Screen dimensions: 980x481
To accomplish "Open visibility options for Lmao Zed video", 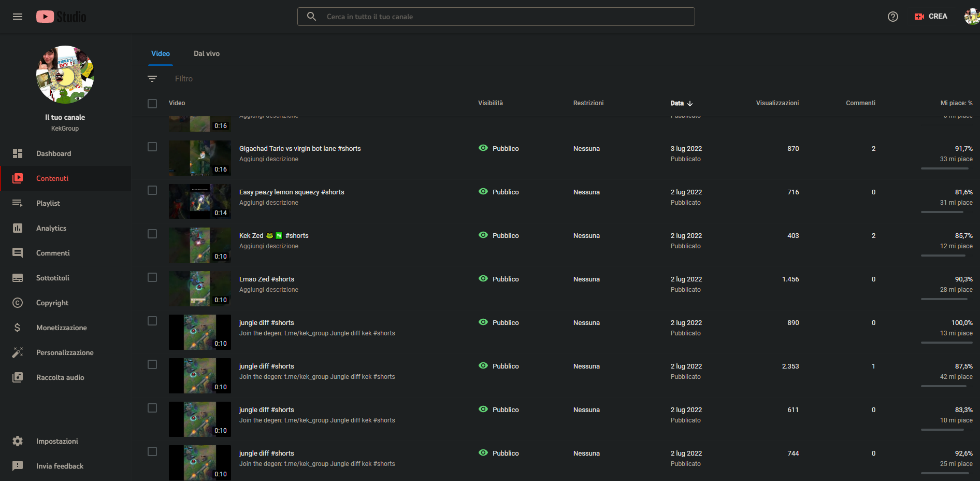I will coord(499,279).
